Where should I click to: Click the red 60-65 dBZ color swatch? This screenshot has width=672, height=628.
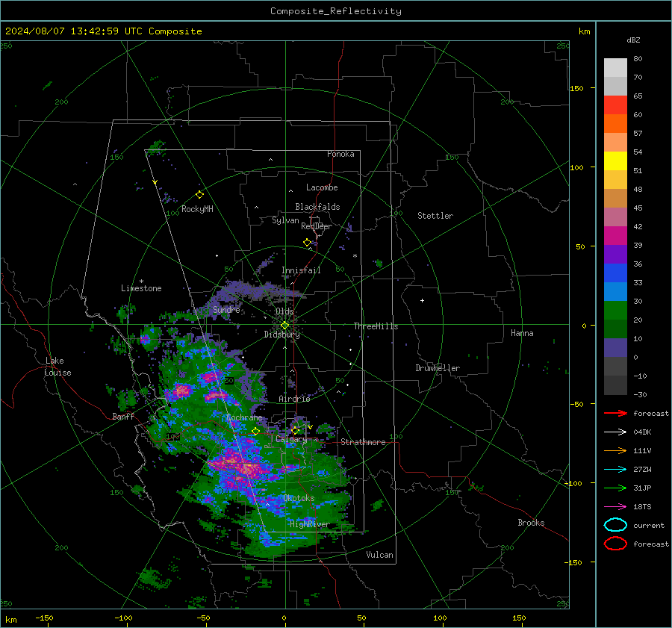point(615,105)
